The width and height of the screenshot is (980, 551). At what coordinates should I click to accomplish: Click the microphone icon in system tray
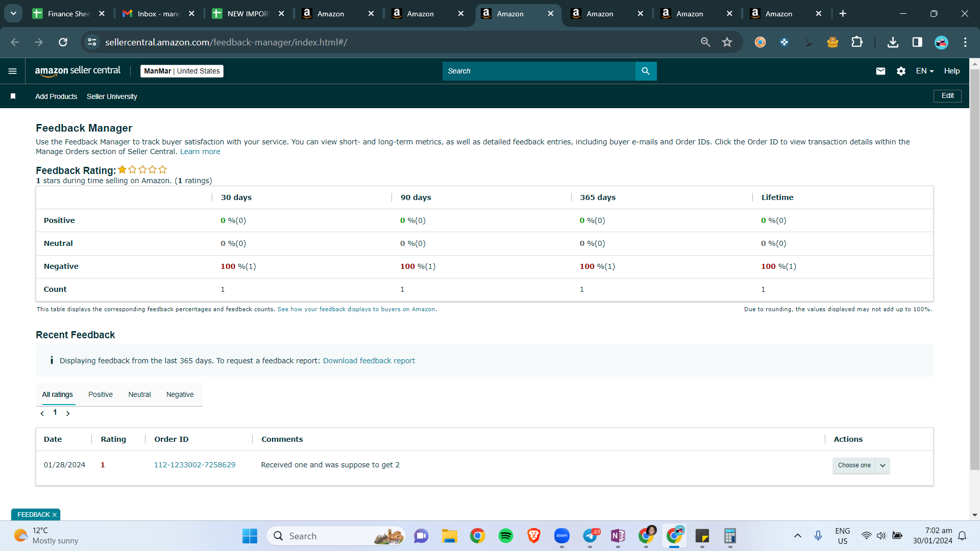[818, 536]
